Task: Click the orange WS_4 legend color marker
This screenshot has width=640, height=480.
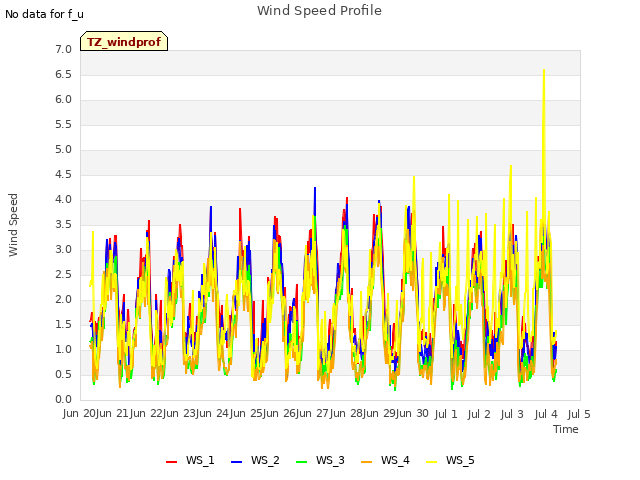Action: click(366, 462)
